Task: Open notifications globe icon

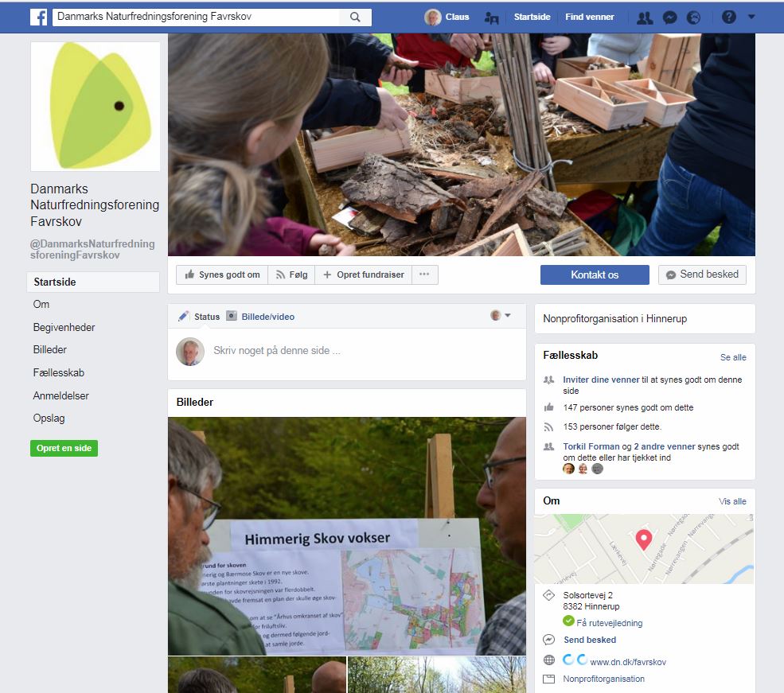Action: click(x=693, y=18)
